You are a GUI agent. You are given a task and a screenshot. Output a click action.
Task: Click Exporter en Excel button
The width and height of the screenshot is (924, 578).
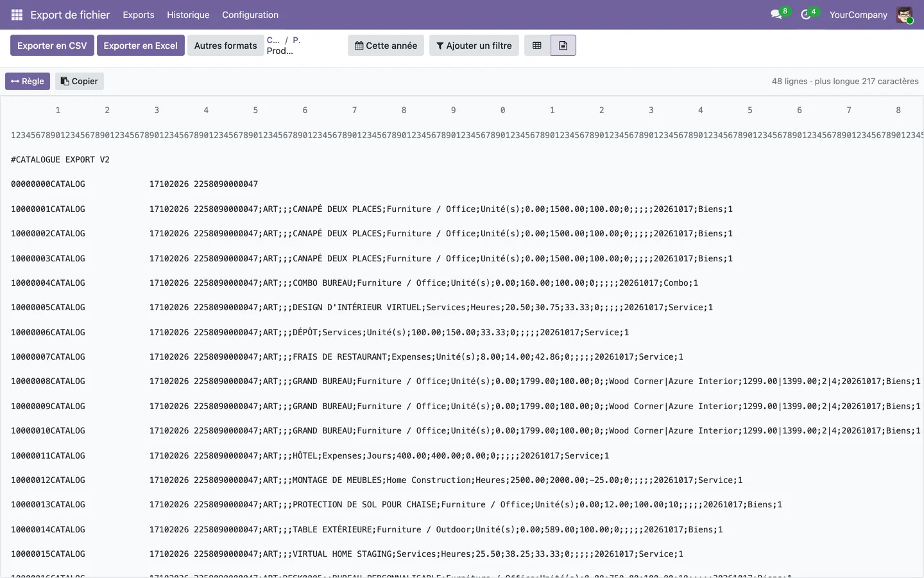click(141, 46)
